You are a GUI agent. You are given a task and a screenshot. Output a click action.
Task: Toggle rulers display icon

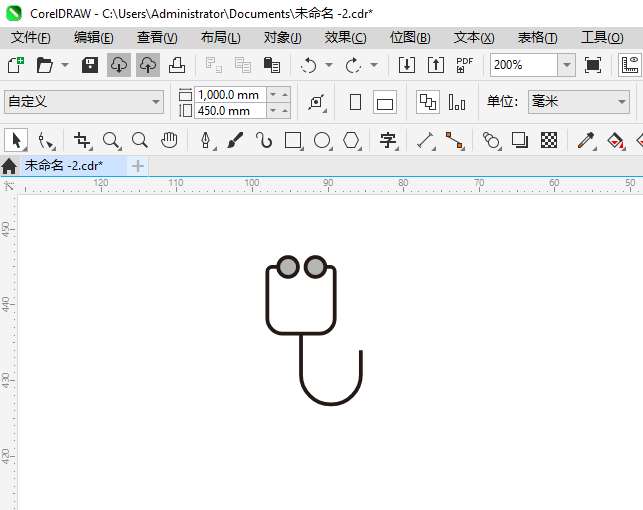coord(630,65)
